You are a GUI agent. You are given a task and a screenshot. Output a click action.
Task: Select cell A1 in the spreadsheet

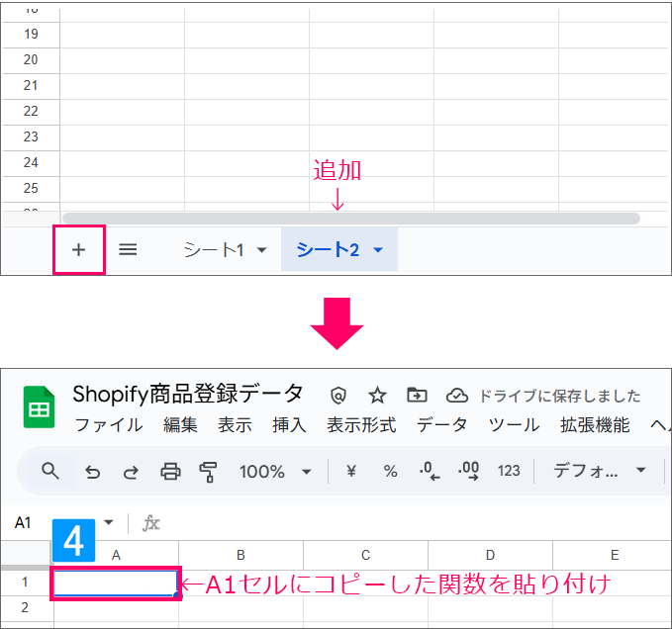[x=116, y=584]
